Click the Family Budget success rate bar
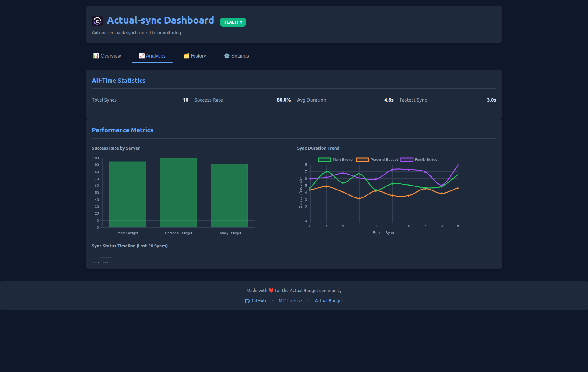 pos(229,196)
